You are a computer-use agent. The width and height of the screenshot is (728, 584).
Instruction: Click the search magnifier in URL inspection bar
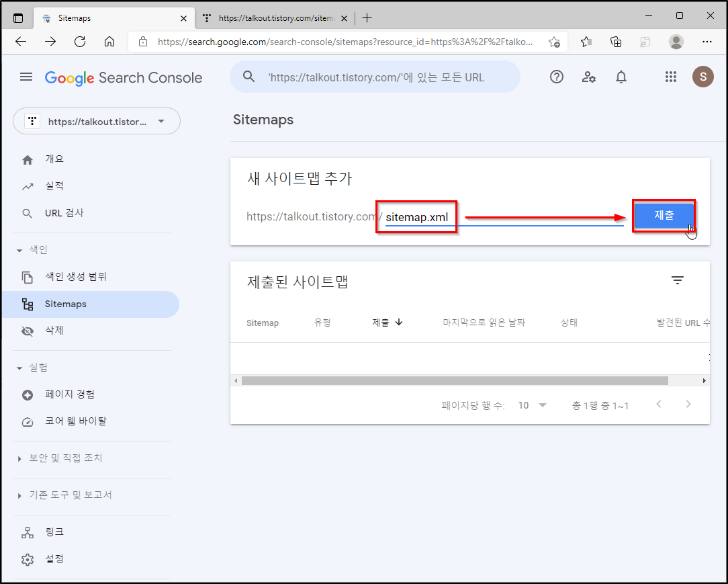click(x=249, y=77)
